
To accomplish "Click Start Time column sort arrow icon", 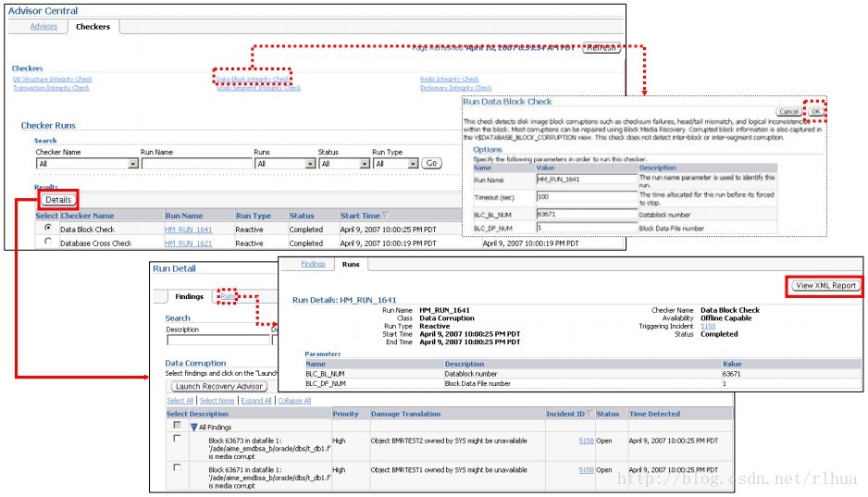I will [386, 216].
